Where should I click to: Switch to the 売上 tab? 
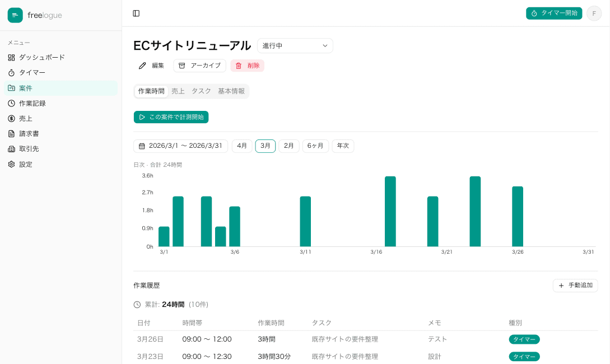point(178,91)
